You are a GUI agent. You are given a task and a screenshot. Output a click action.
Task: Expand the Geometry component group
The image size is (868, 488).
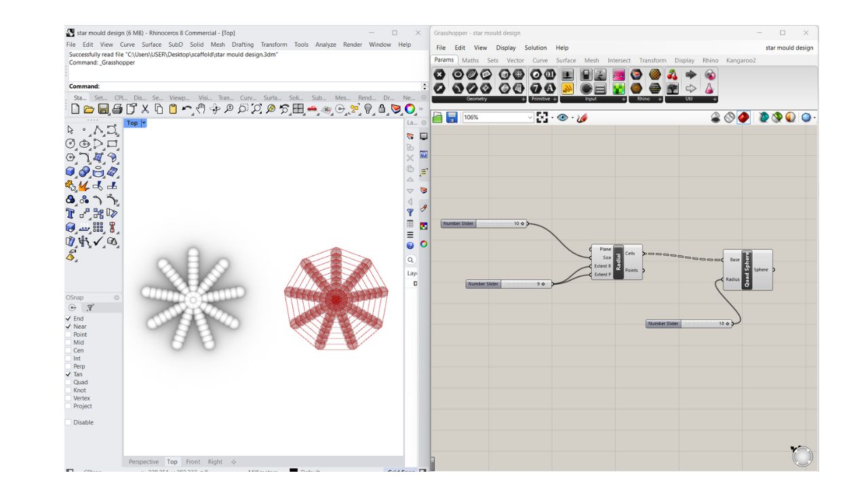[x=523, y=100]
